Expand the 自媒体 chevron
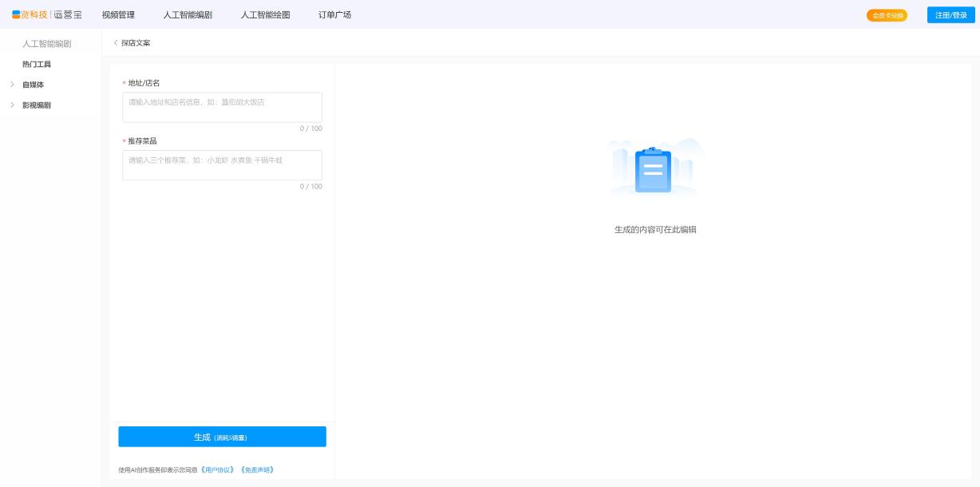The image size is (980, 487). tap(12, 85)
